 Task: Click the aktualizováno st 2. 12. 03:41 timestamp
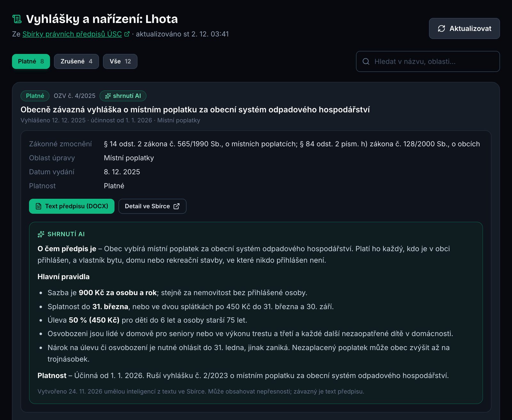tap(182, 34)
